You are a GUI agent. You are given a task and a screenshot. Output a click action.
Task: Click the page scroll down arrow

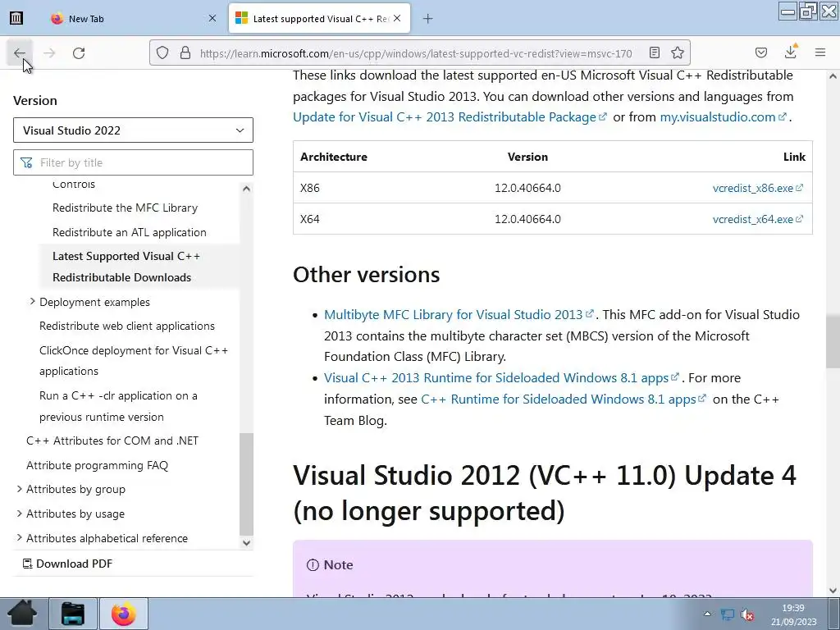pyautogui.click(x=833, y=591)
